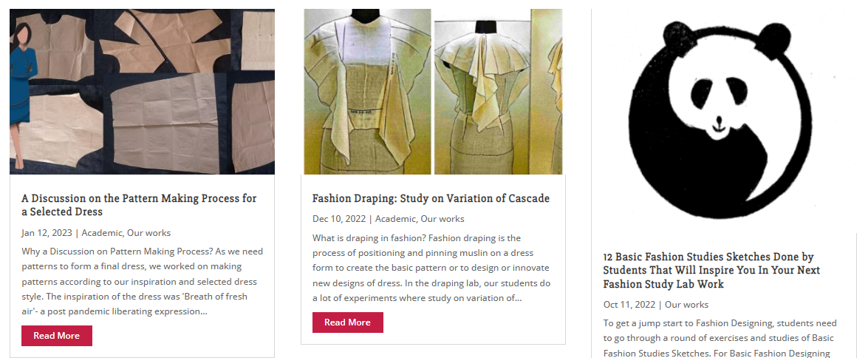The width and height of the screenshot is (868, 358).
Task: Click the Oct 11, 2022 post date
Action: click(x=629, y=304)
